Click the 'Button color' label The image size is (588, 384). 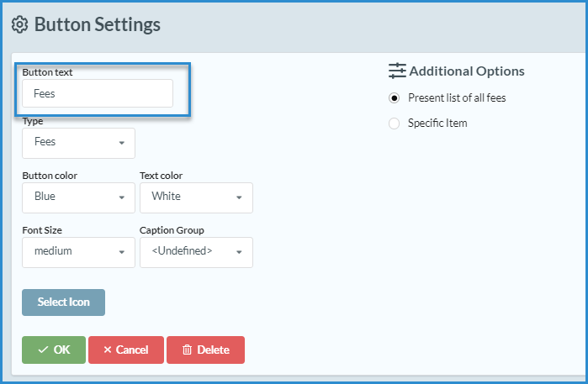click(x=50, y=176)
